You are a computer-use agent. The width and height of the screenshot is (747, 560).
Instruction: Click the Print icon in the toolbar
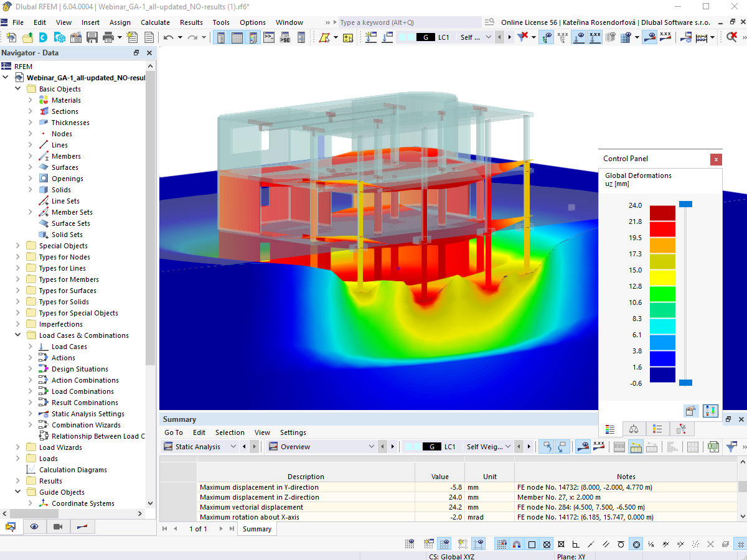[x=110, y=37]
